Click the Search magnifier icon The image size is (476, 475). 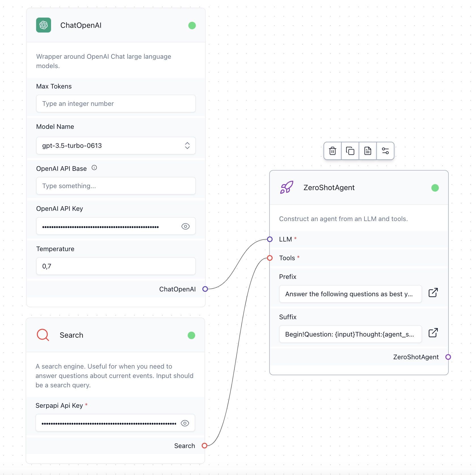point(43,335)
